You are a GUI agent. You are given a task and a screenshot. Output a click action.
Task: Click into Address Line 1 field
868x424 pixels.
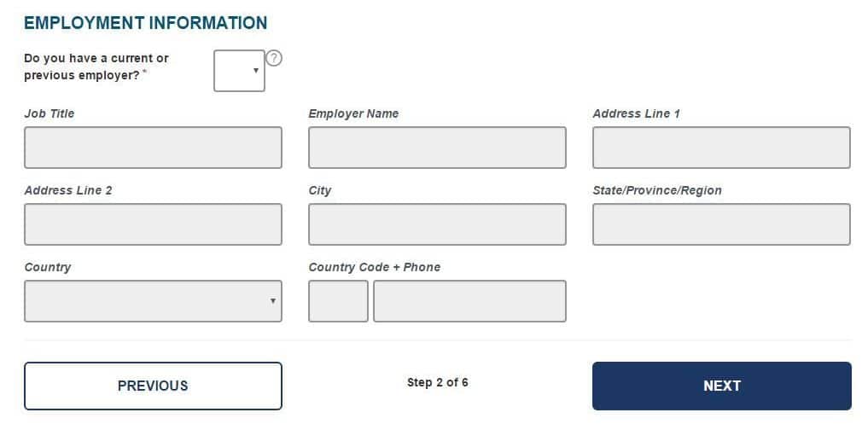(x=721, y=148)
